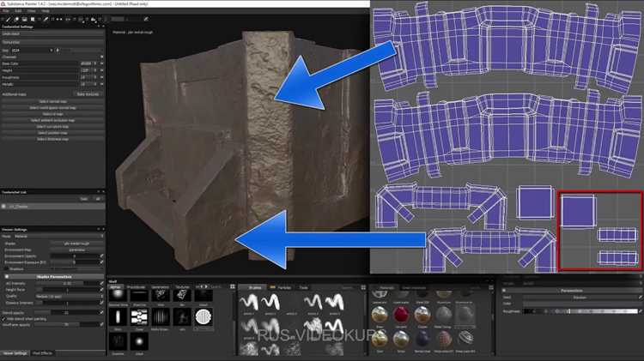The width and height of the screenshot is (644, 361).
Task: Toggle grid view in the Alphas shelf
Action: [233, 286]
